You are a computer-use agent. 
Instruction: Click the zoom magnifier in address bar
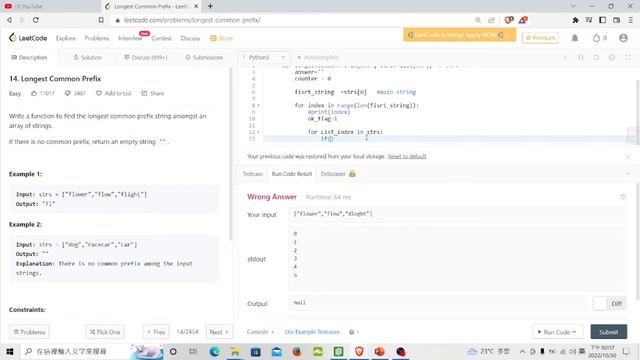click(478, 20)
